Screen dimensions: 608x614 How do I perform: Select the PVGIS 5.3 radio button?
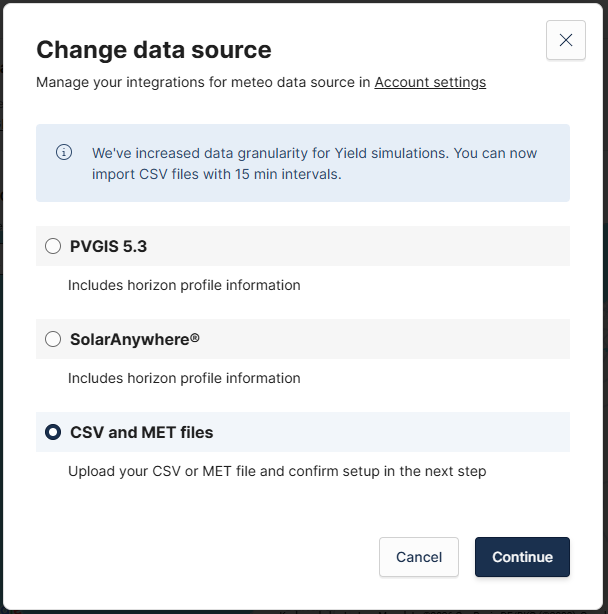tap(53, 246)
